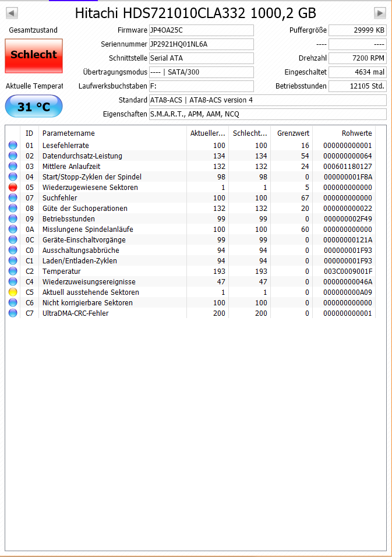Screen dimensions: 392x557
Task: Click the Standard field ATA8-ACS version 4
Action: tap(268, 100)
